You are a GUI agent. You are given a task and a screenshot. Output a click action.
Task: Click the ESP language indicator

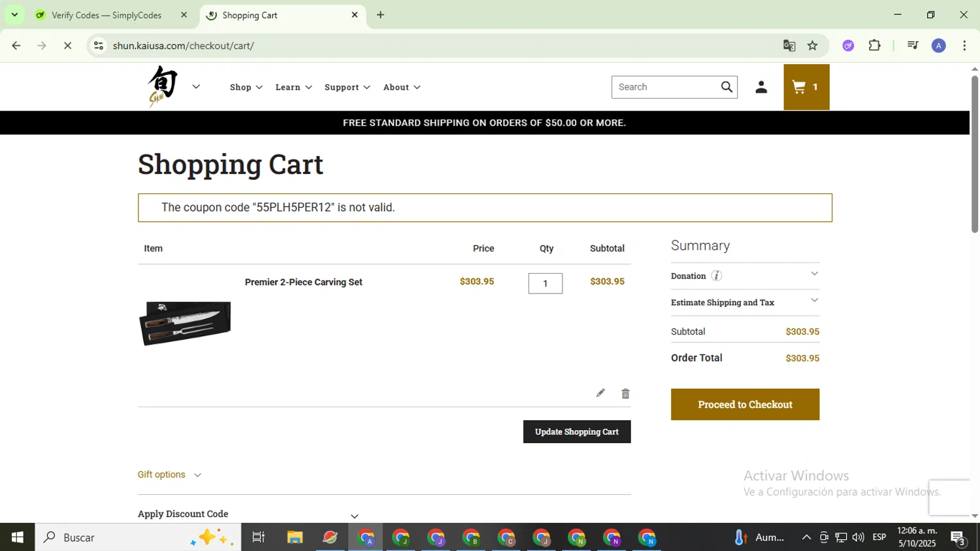coord(879,537)
